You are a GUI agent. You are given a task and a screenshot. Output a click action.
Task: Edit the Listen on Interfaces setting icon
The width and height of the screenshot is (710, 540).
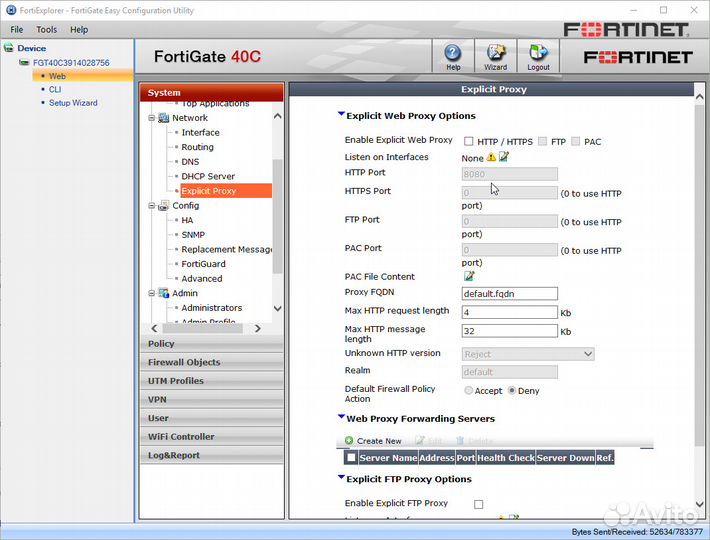tap(504, 157)
